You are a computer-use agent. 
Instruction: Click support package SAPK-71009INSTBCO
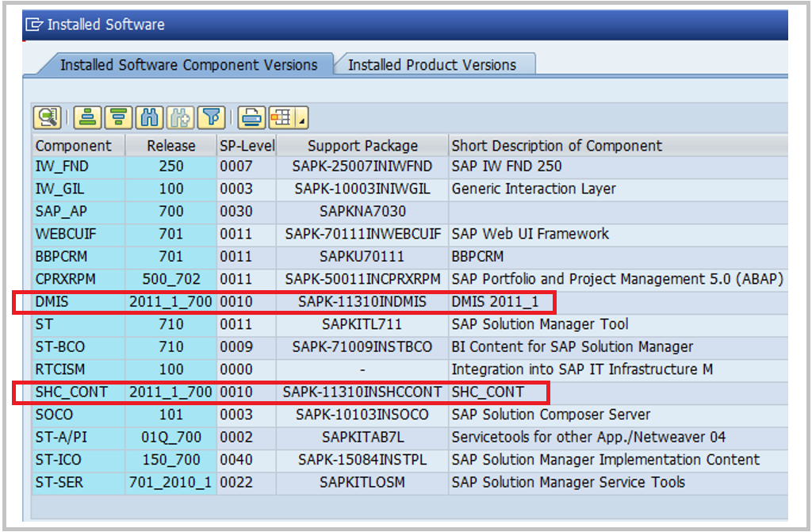pyautogui.click(x=362, y=347)
